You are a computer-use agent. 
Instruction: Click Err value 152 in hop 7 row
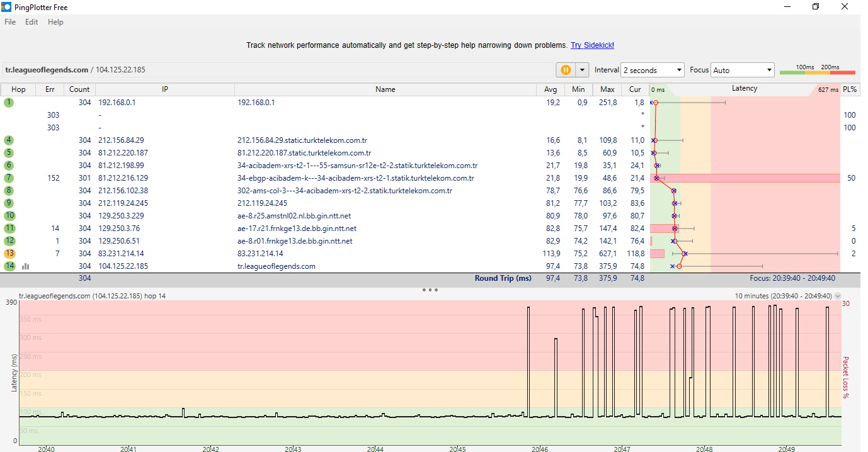[54, 178]
